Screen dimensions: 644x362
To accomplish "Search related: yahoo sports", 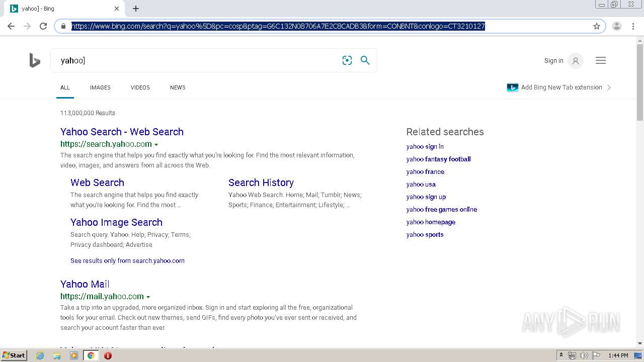I will point(425,234).
